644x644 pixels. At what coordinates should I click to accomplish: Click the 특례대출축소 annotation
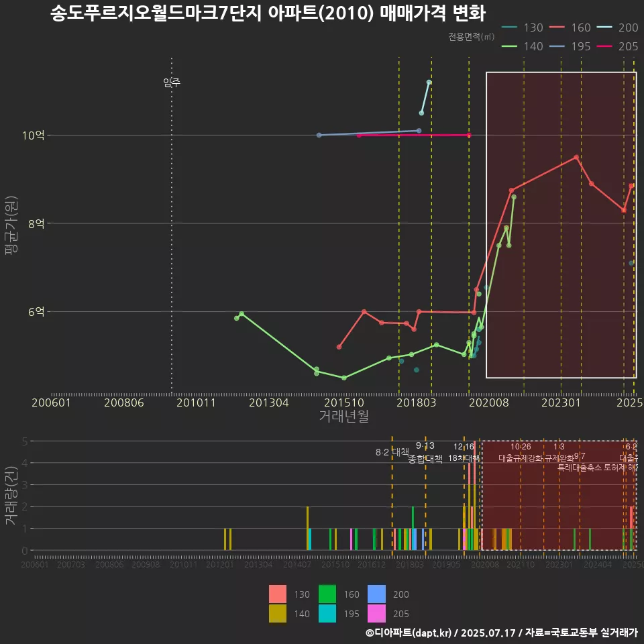click(x=580, y=468)
